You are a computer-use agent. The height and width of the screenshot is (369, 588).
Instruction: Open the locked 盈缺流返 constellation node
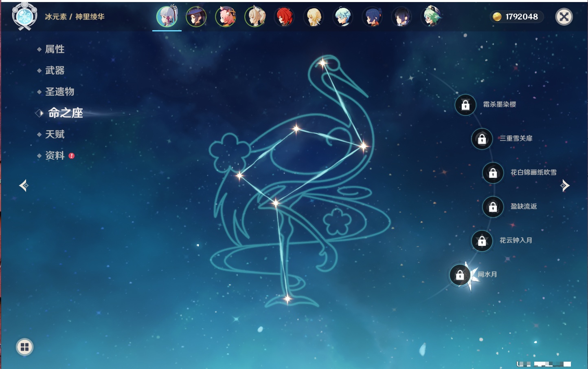point(493,207)
